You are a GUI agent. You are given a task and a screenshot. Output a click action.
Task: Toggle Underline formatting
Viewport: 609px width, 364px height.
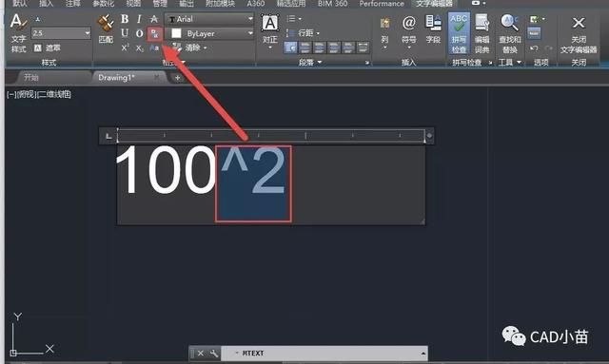[x=125, y=33]
